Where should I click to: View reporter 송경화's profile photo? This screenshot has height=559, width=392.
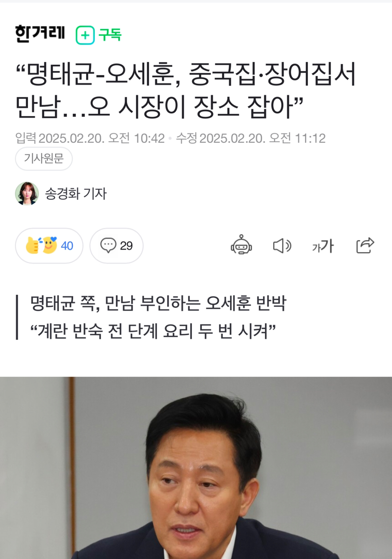(27, 193)
